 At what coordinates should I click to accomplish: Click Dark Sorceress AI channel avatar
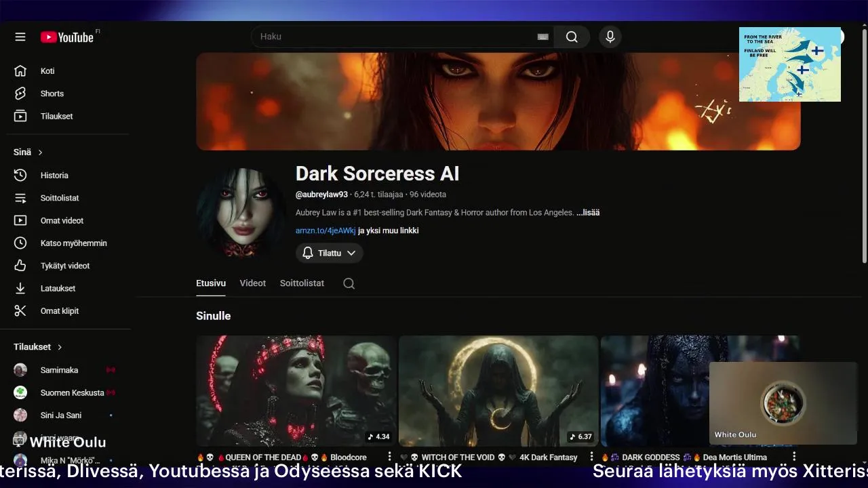point(241,213)
